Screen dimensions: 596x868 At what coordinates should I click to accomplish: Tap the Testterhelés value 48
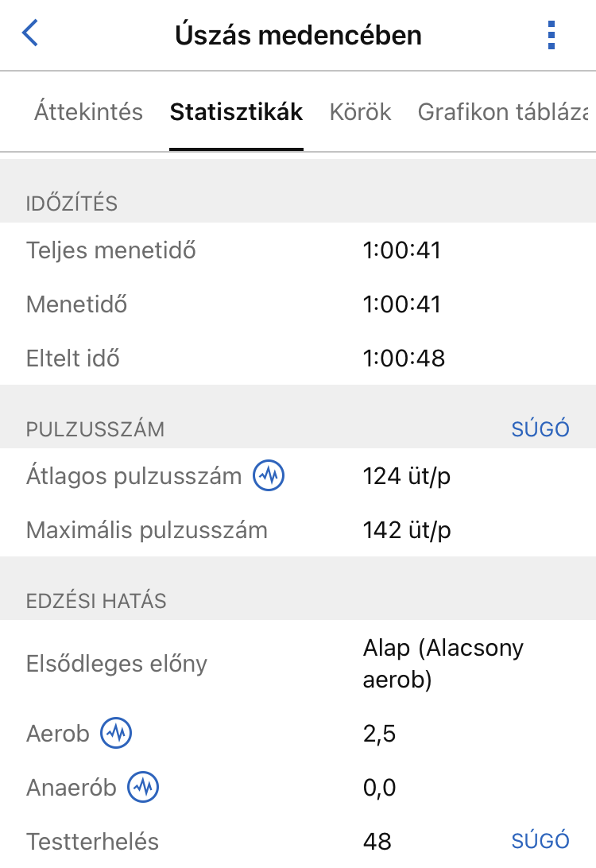point(377,841)
